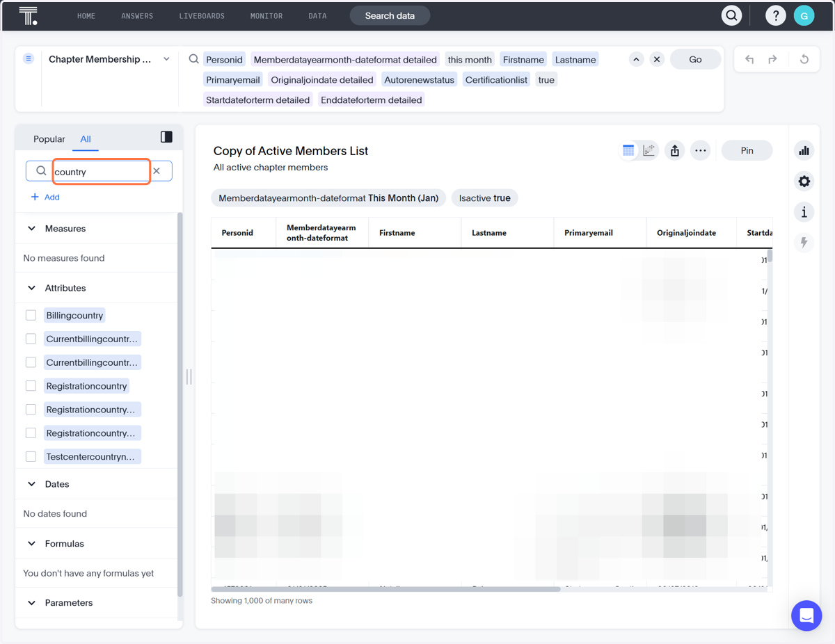Check the second Currentbillingcountr... attribute
The width and height of the screenshot is (835, 644).
31,362
